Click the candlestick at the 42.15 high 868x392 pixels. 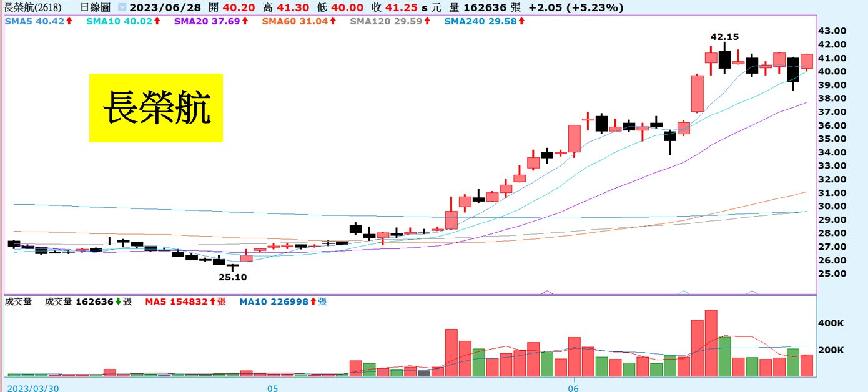pyautogui.click(x=724, y=59)
